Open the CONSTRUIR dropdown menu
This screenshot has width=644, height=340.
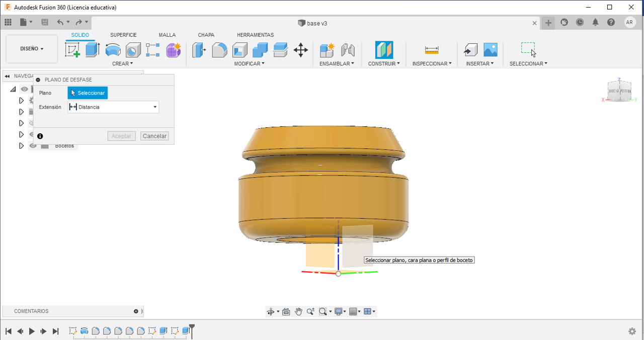pos(384,64)
